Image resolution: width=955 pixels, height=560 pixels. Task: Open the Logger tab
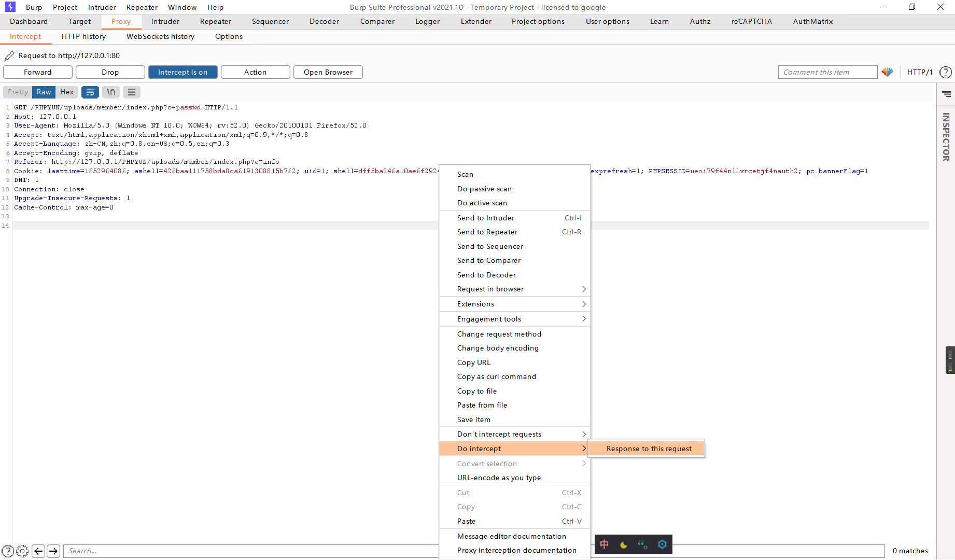(x=428, y=21)
